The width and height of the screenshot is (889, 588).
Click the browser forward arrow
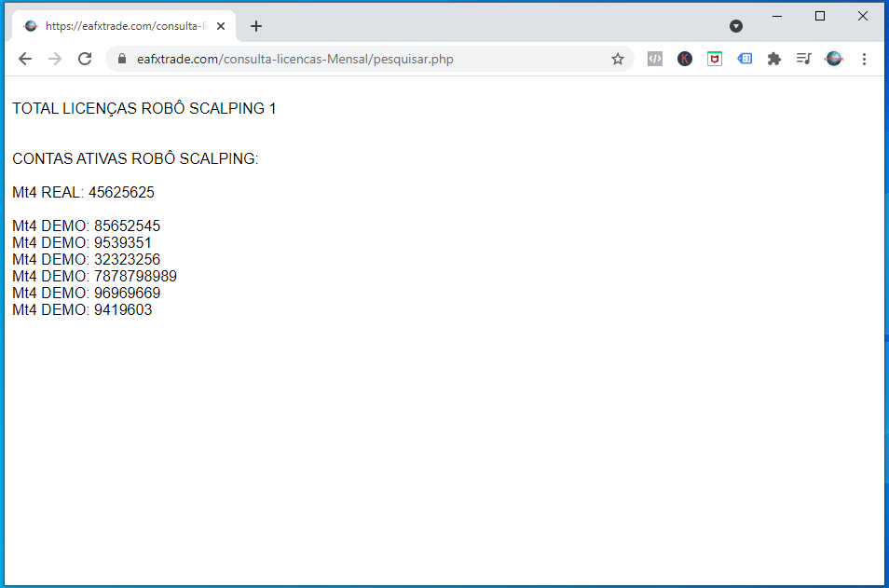(55, 59)
